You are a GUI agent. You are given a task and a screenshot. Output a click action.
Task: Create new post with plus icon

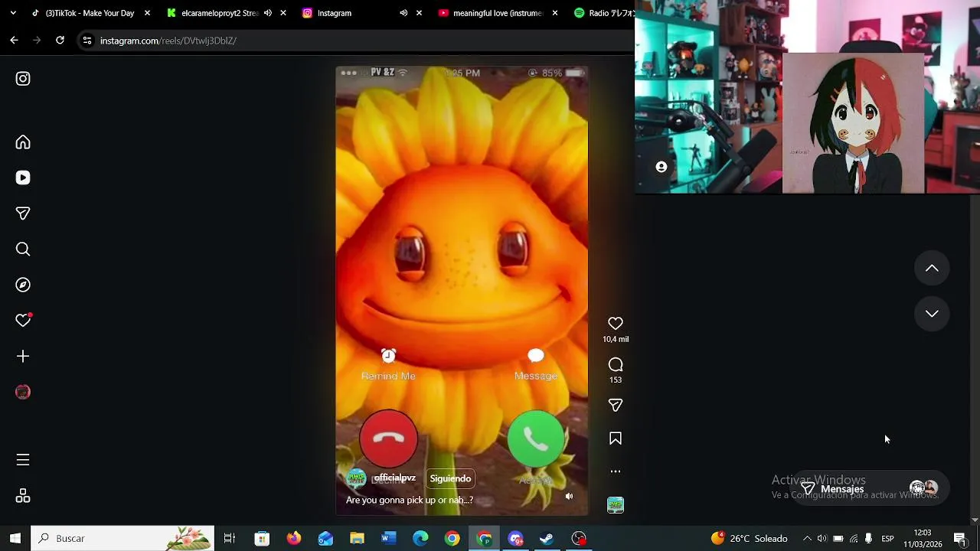click(23, 357)
